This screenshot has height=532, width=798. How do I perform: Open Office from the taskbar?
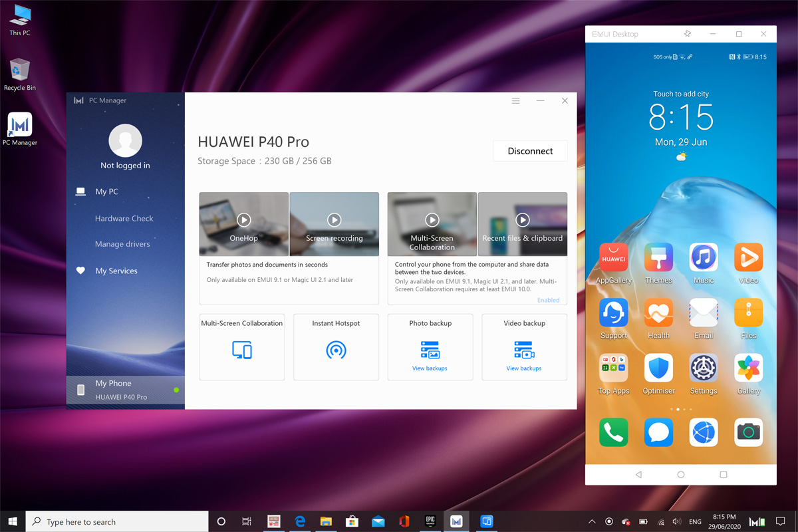pos(404,521)
